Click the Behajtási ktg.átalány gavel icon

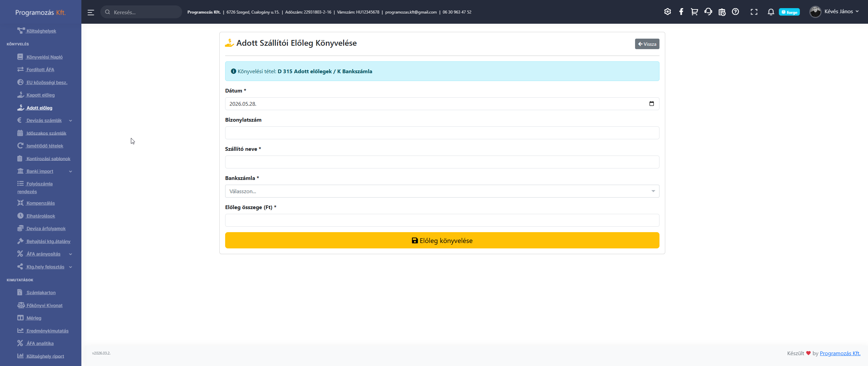point(20,241)
